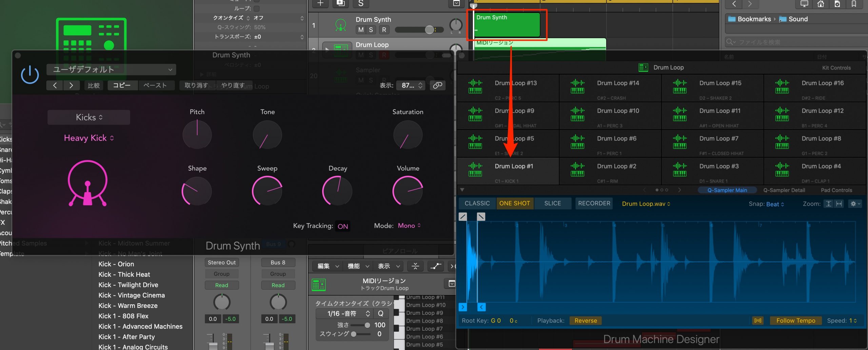Click the duplicate track icon
Image resolution: width=868 pixels, height=350 pixels.
pyautogui.click(x=340, y=3)
